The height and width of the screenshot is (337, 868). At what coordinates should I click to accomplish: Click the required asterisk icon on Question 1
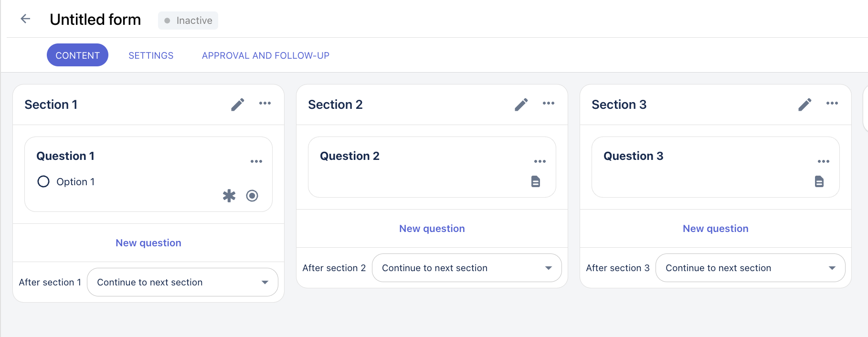(x=229, y=196)
